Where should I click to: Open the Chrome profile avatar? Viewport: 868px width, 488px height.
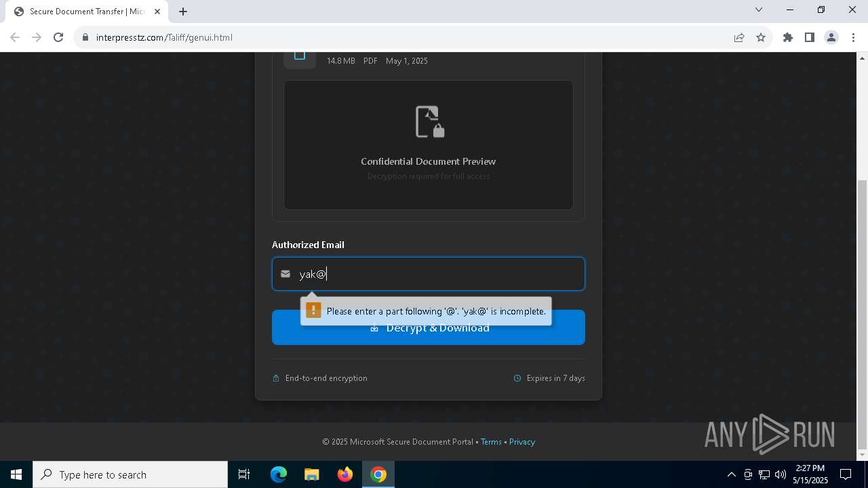click(831, 37)
